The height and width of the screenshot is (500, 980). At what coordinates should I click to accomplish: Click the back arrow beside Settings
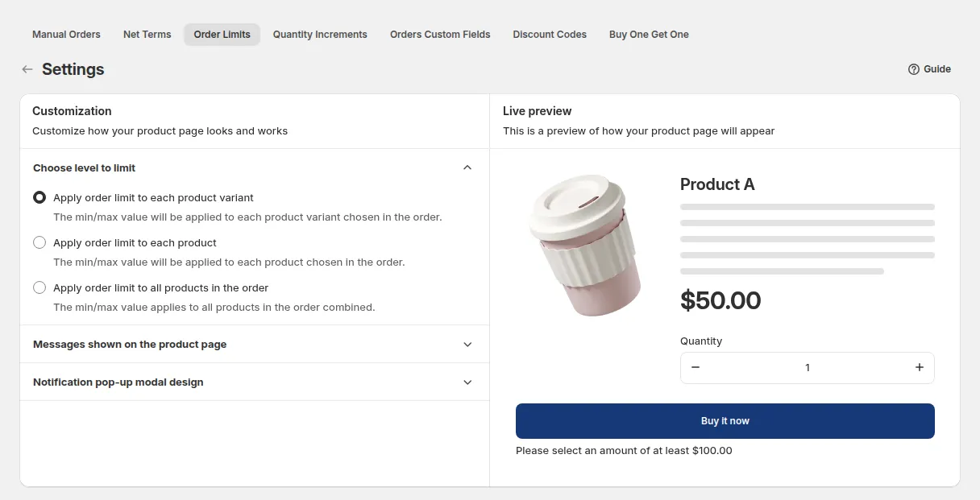coord(27,69)
